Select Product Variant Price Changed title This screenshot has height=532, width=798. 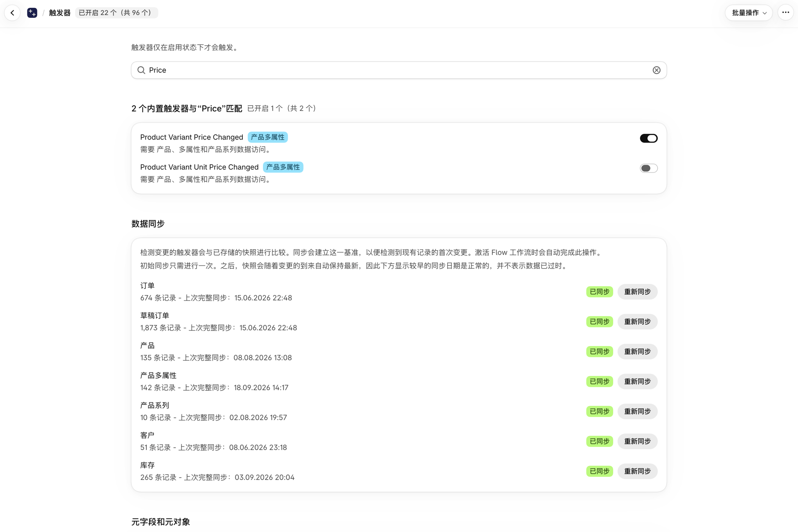(x=192, y=137)
